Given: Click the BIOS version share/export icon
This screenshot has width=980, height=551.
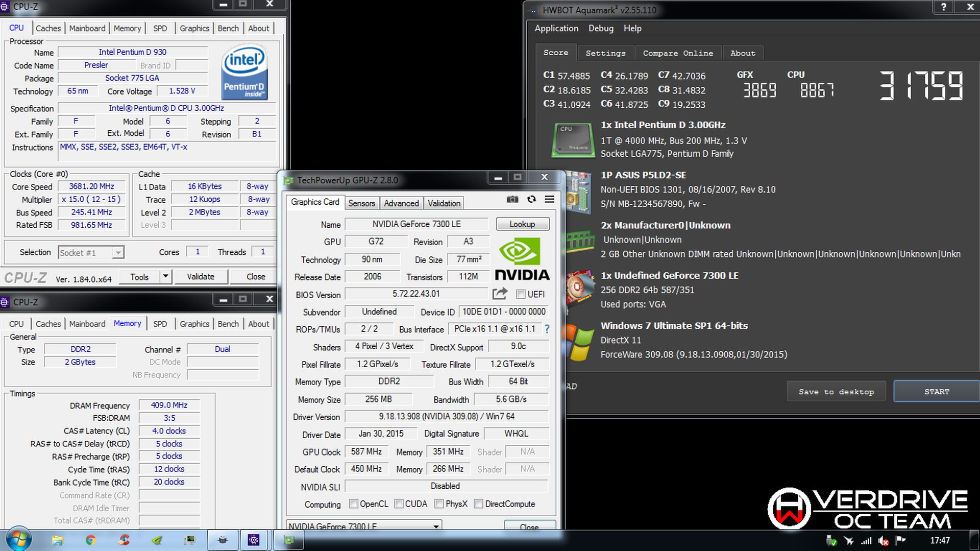Looking at the screenshot, I should click(x=500, y=294).
